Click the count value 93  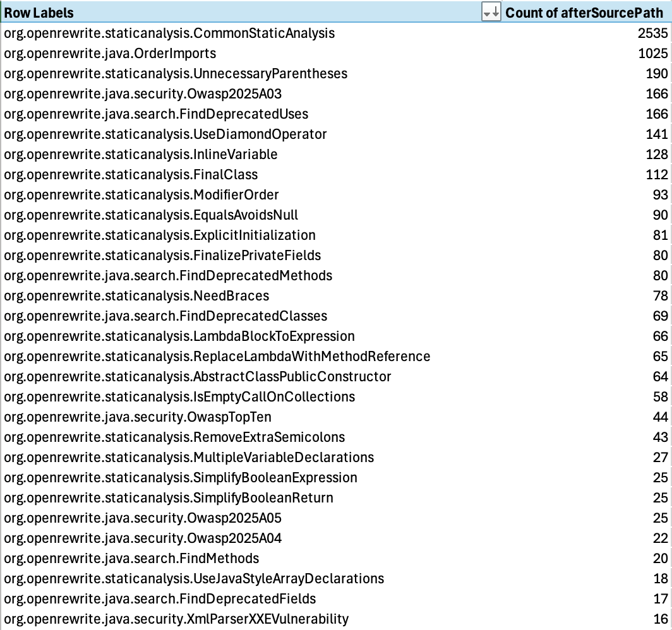[661, 195]
